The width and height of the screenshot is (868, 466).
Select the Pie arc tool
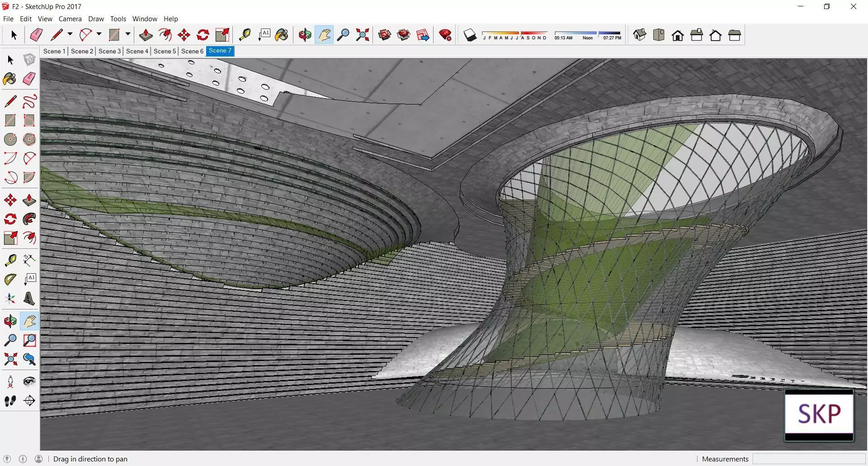pyautogui.click(x=29, y=177)
